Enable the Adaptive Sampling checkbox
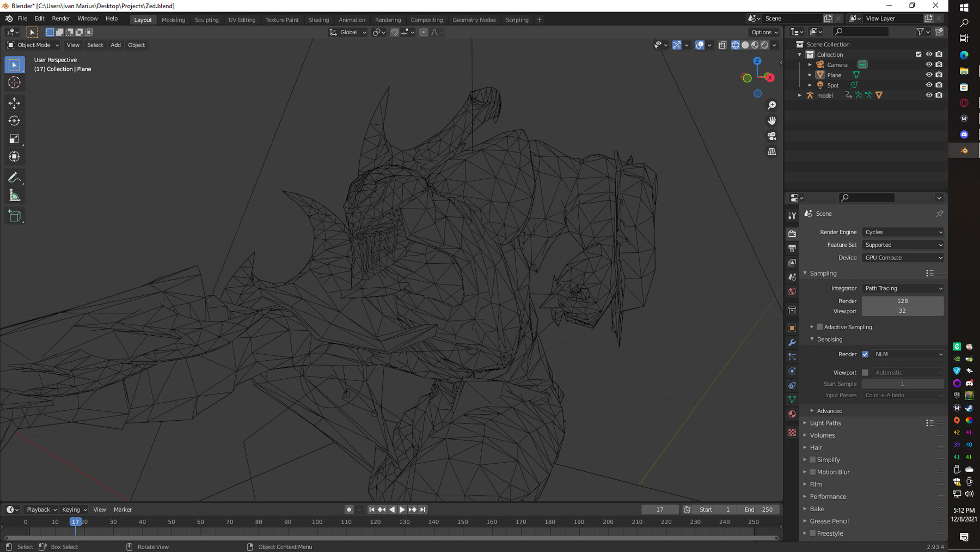The image size is (980, 552). pos(820,326)
